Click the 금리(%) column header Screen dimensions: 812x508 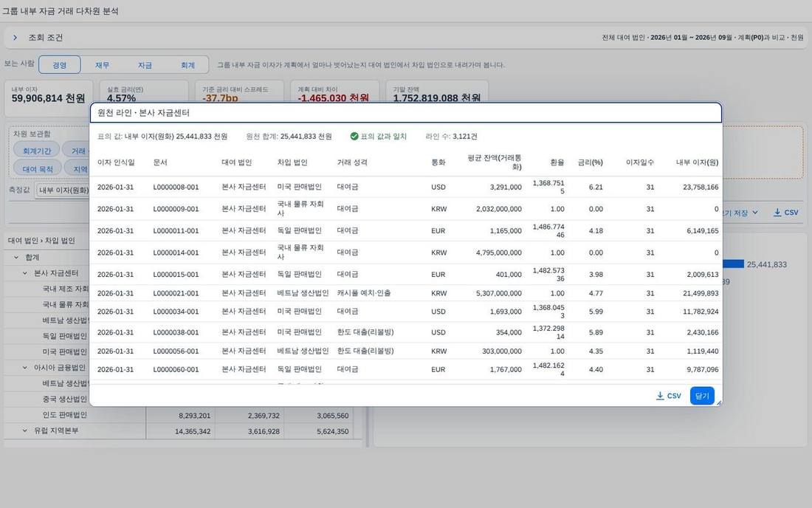click(591, 162)
